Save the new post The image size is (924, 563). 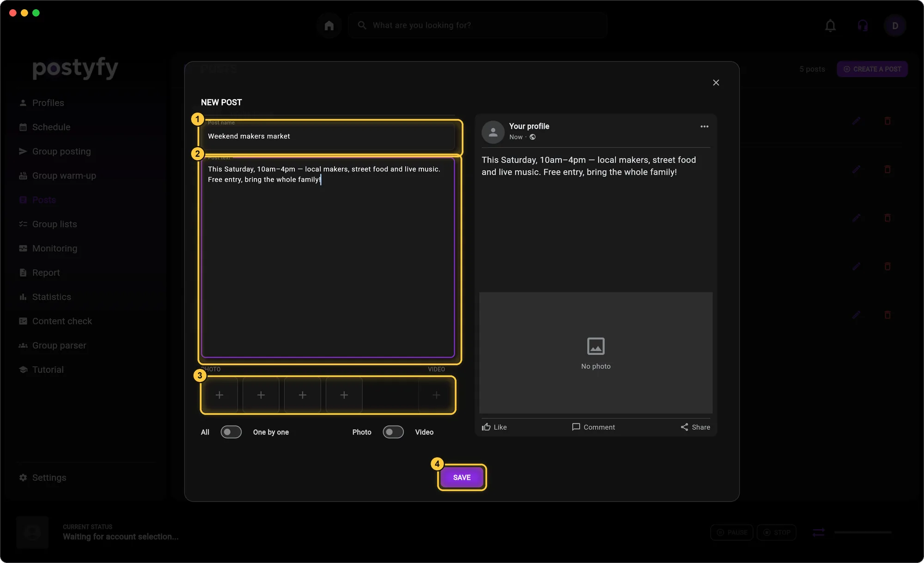[462, 478]
